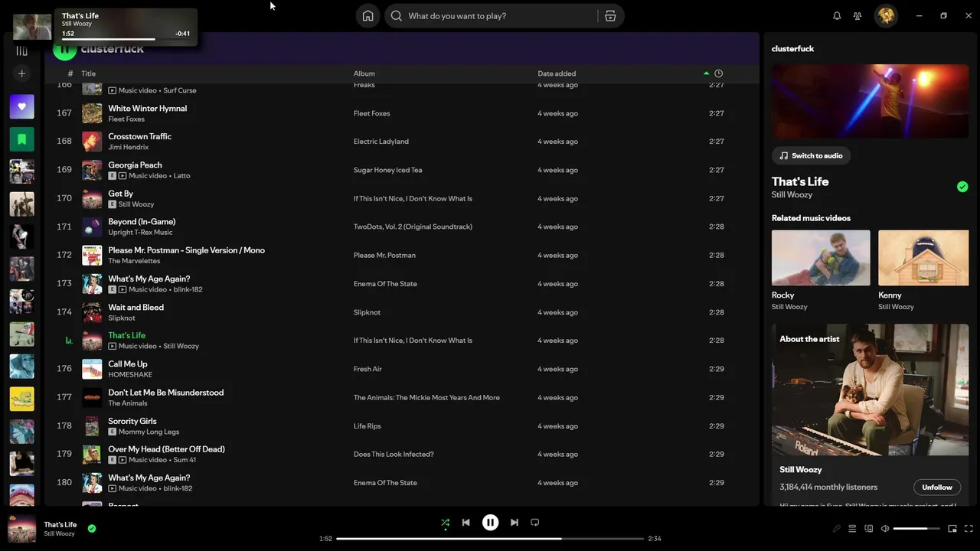
Task: Mute audio via the speaker icon
Action: [x=885, y=529]
